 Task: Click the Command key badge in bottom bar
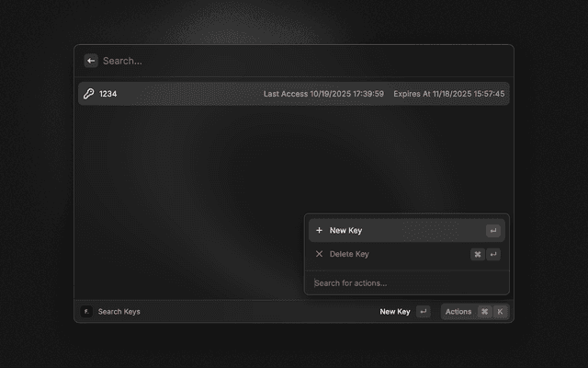[484, 312]
